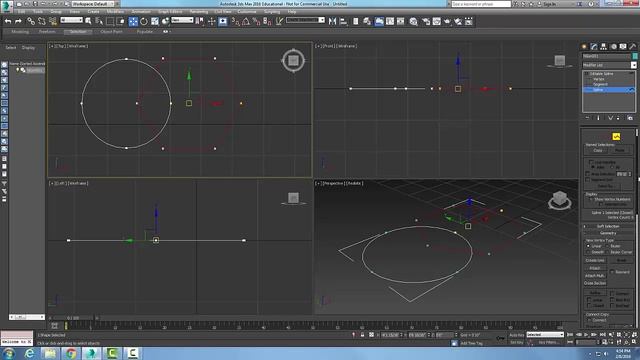Activate the Select and Move tool

coord(133,21)
